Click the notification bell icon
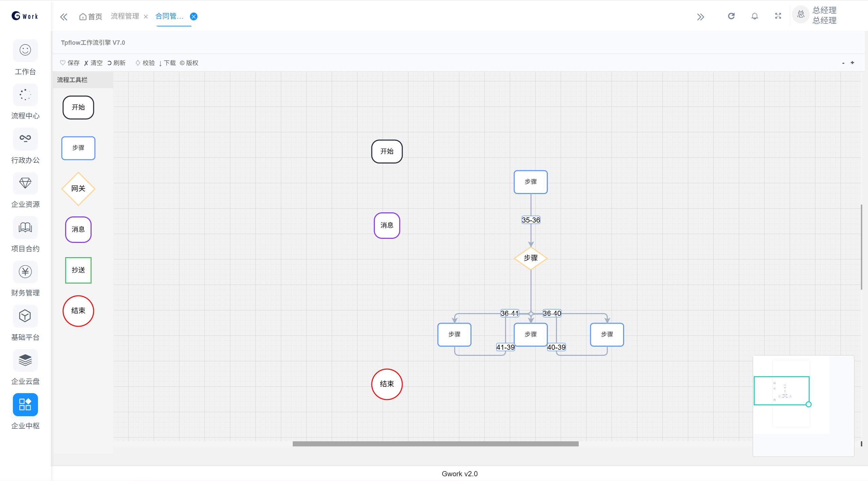This screenshot has width=868, height=481. [x=754, y=16]
